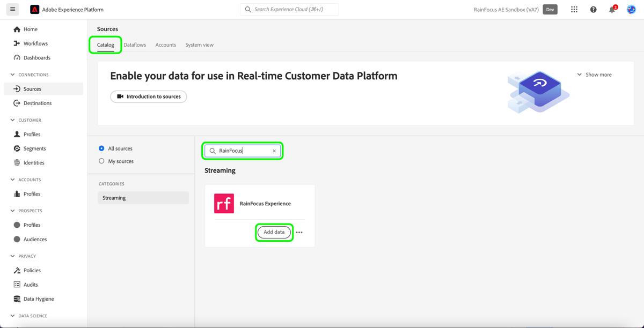Open Data Hygiene under Privacy
The height and width of the screenshot is (328, 644).
(x=40, y=299)
